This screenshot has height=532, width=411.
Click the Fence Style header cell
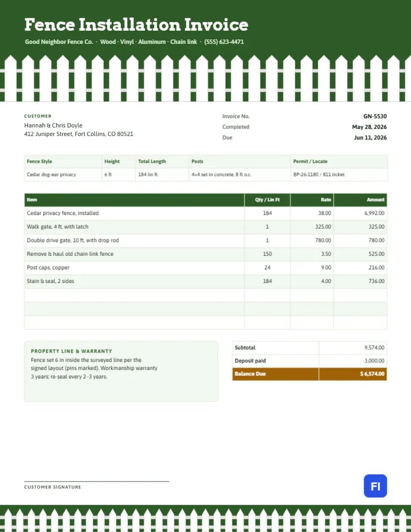(63, 162)
